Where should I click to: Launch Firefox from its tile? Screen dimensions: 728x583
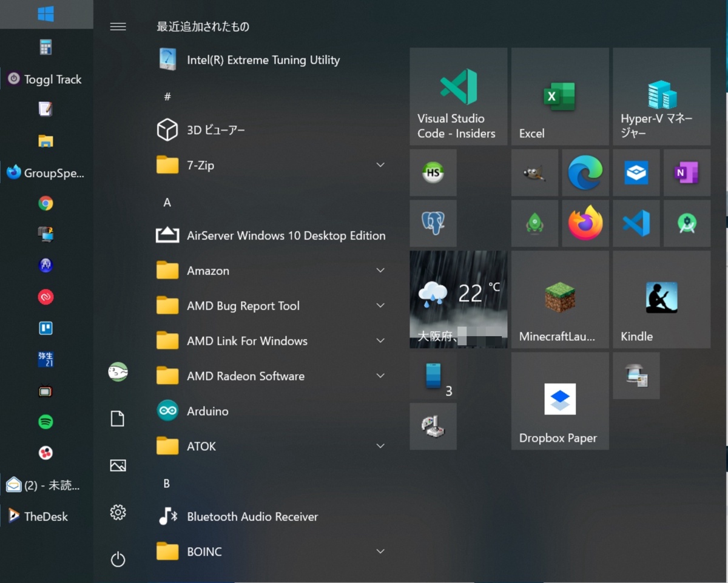(585, 223)
